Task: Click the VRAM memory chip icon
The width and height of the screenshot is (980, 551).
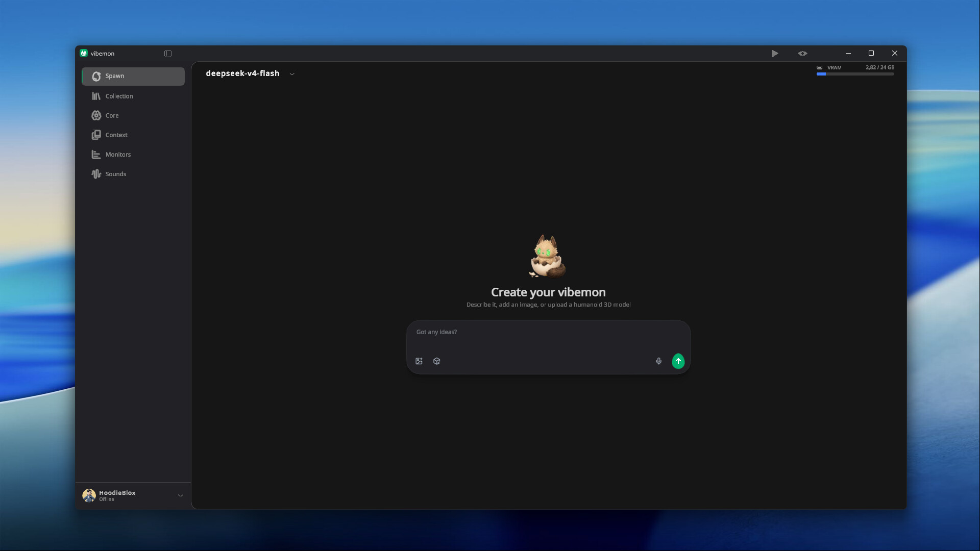Action: click(x=820, y=67)
